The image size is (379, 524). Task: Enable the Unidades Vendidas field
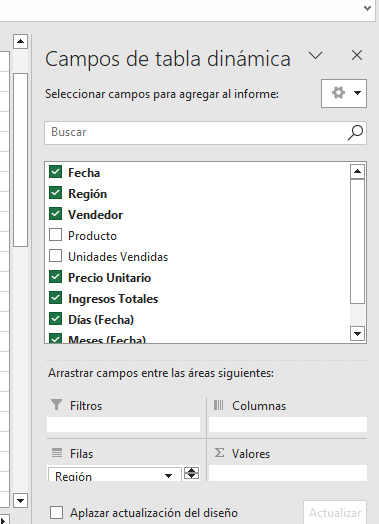point(55,256)
